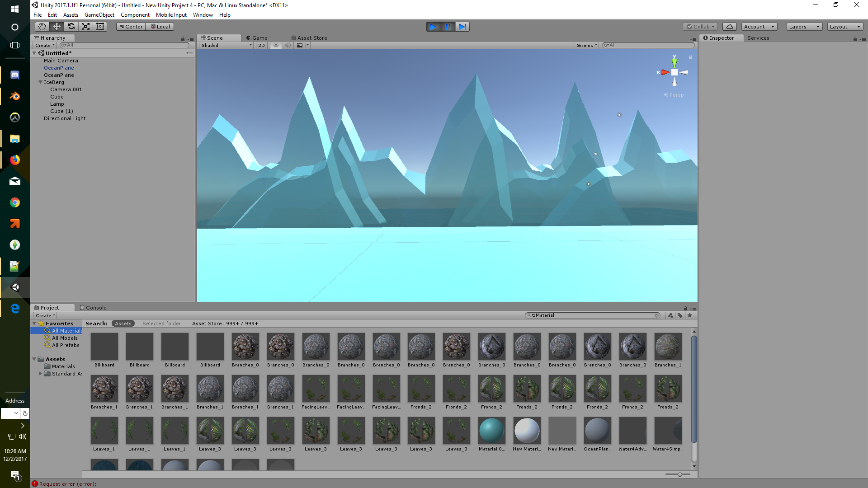Select the Rotate tool
This screenshot has height=488, width=868.
(71, 27)
